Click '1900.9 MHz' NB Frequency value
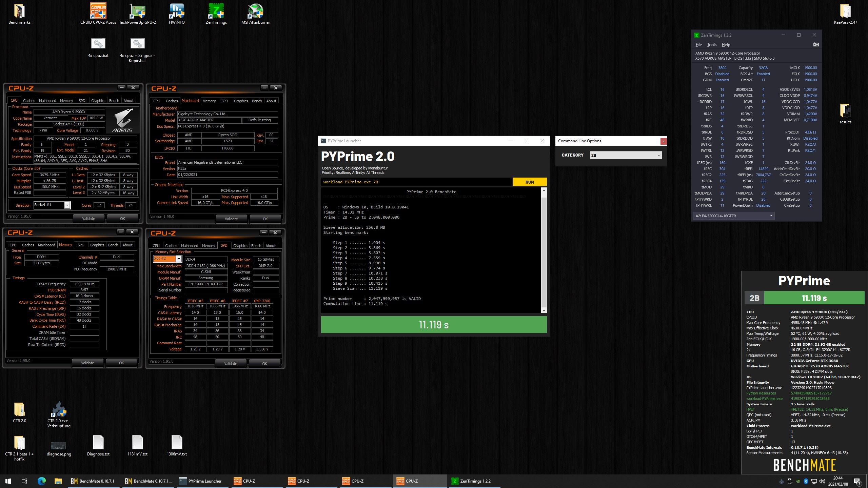This screenshot has height=488, width=868. click(117, 269)
